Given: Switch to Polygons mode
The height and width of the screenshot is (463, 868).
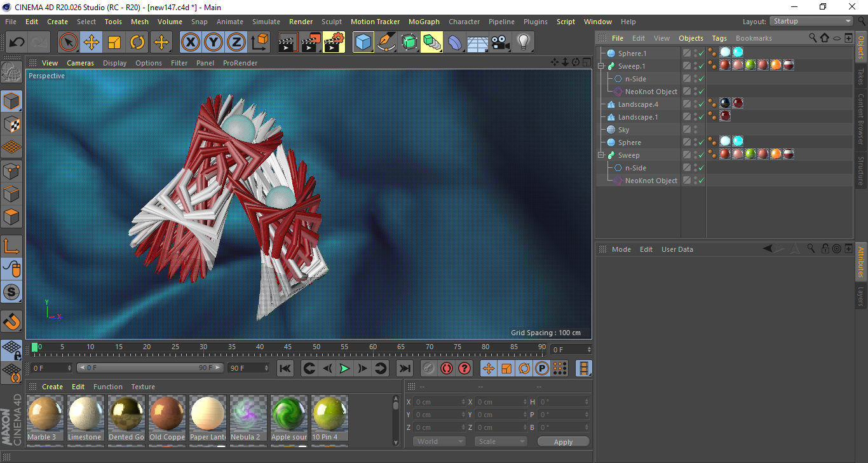Looking at the screenshot, I should 11,217.
